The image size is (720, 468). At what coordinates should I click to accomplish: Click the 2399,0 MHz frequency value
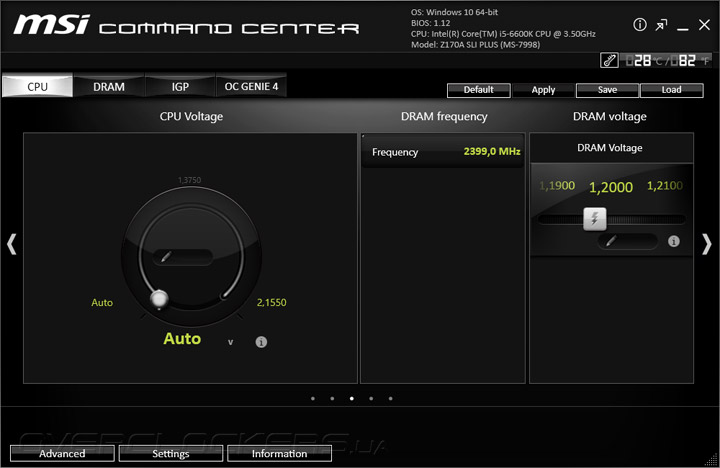pos(492,151)
